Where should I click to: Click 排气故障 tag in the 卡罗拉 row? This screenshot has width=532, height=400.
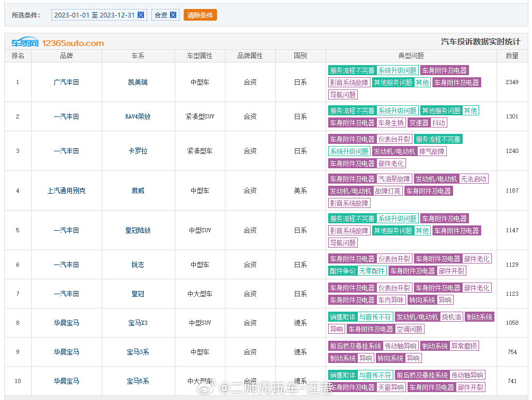[431, 151]
